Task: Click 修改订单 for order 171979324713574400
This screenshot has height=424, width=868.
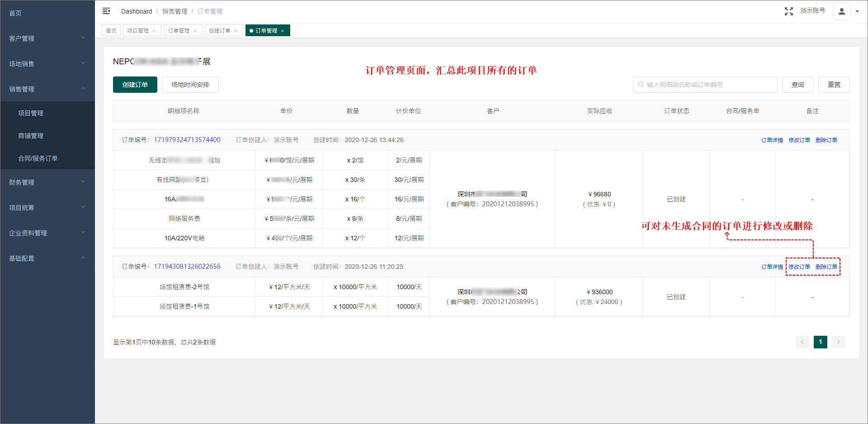Action: (x=799, y=140)
